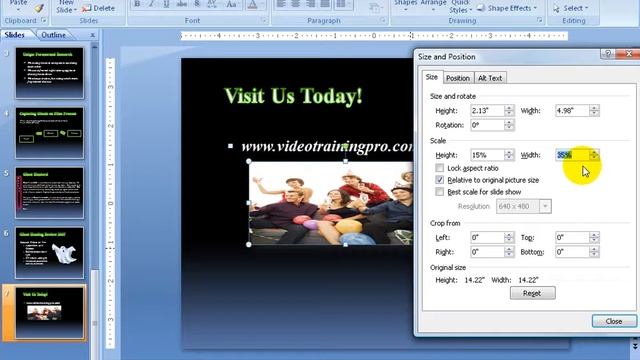Click the Scale Height 15% field
This screenshot has height=360, width=640.
[x=487, y=155]
